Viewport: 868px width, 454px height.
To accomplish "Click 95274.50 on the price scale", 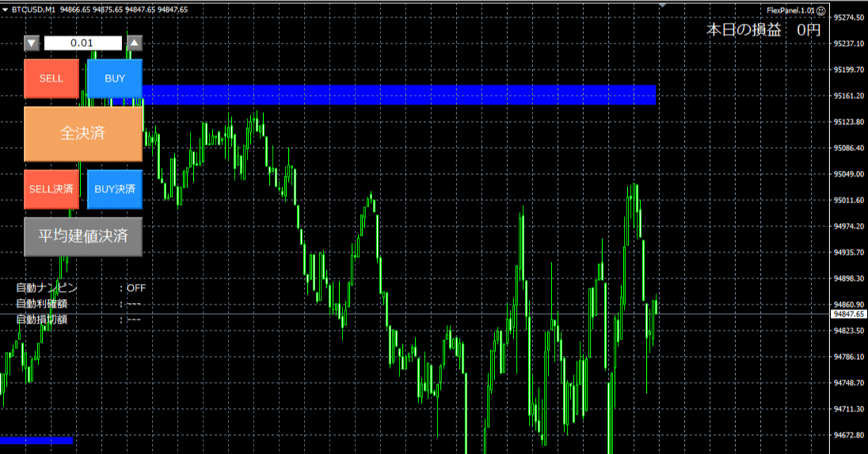I will [x=849, y=17].
